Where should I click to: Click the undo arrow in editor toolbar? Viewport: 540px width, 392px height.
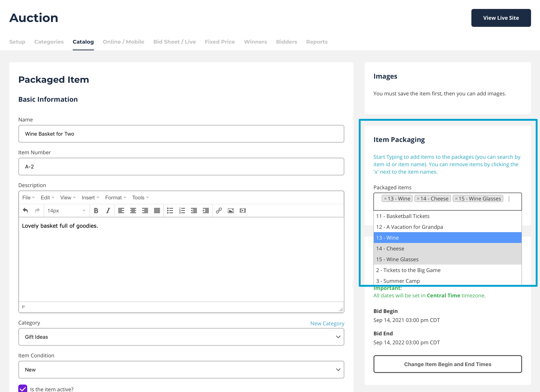(x=26, y=211)
